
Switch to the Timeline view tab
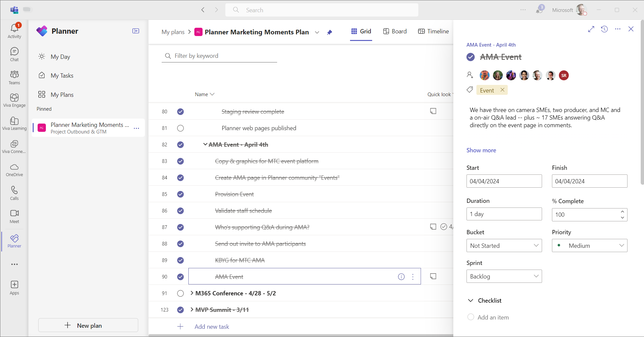point(434,31)
